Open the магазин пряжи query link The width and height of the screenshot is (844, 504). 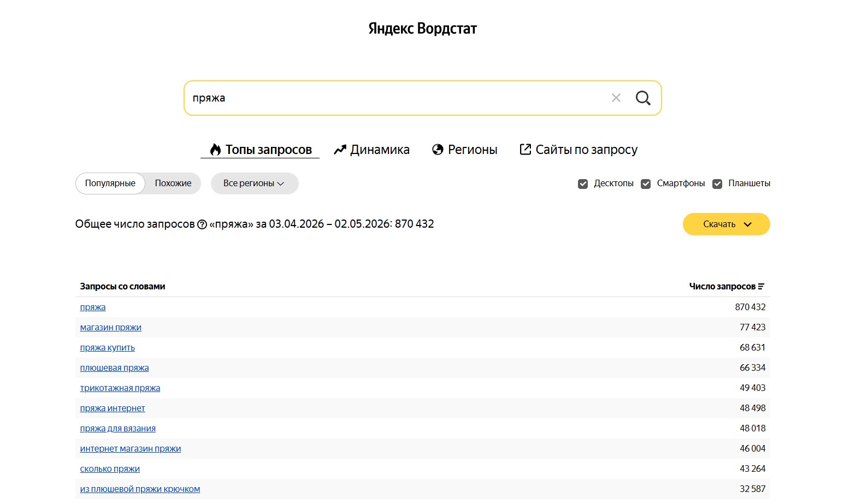111,327
